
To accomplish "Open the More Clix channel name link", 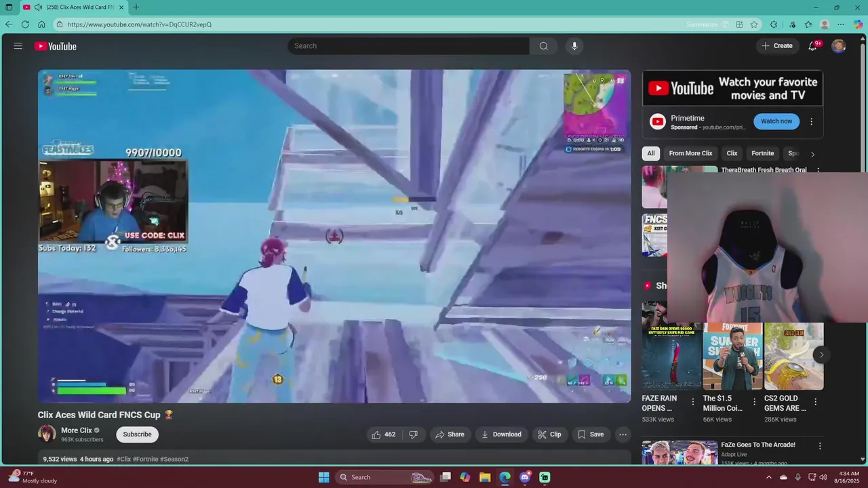I will 76,430.
